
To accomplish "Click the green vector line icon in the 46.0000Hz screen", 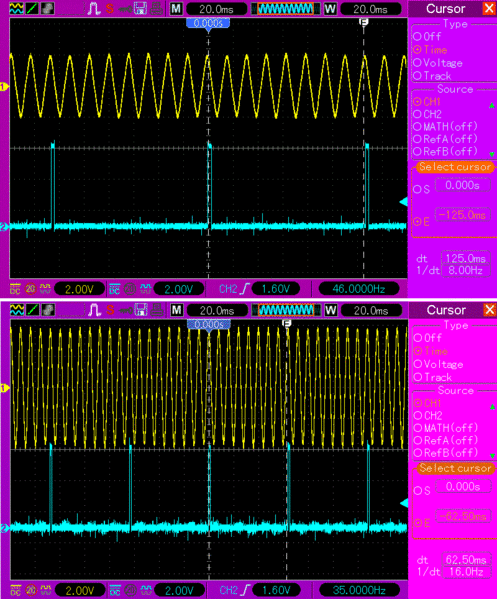I will click(32, 8).
